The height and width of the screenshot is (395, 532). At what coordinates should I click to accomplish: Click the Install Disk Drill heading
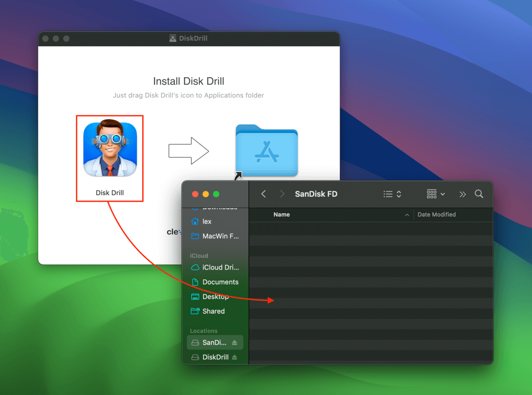click(x=189, y=82)
